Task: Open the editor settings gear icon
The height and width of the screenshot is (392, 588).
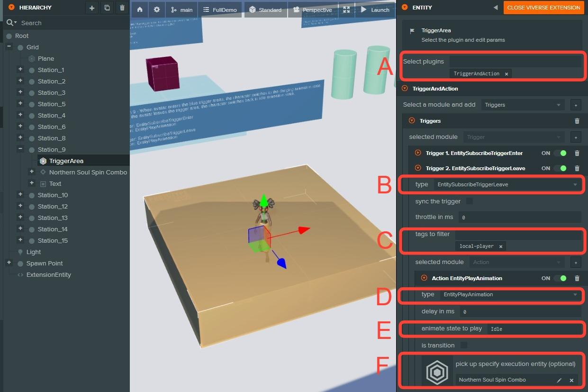Action: click(157, 10)
